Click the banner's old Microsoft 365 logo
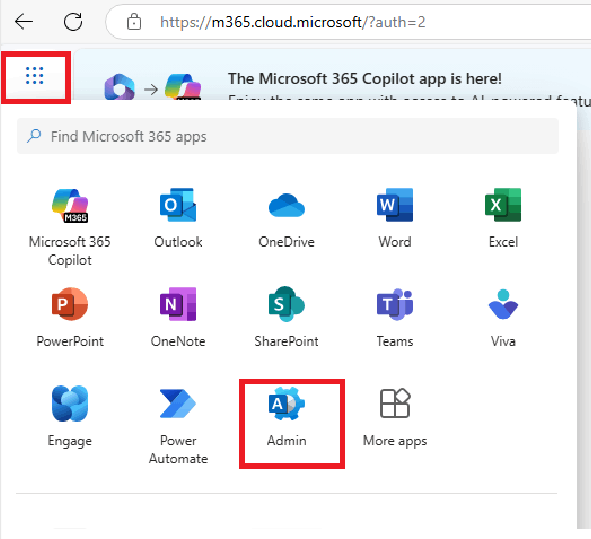Viewport: 591px width, 539px height. tap(119, 87)
